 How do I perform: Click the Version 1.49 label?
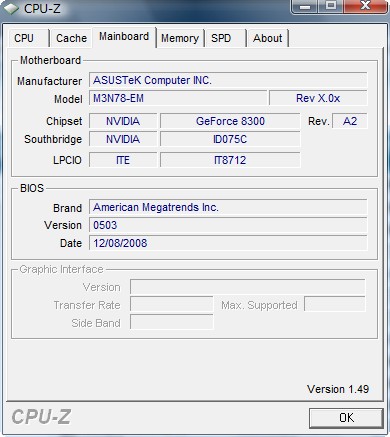coord(338,389)
